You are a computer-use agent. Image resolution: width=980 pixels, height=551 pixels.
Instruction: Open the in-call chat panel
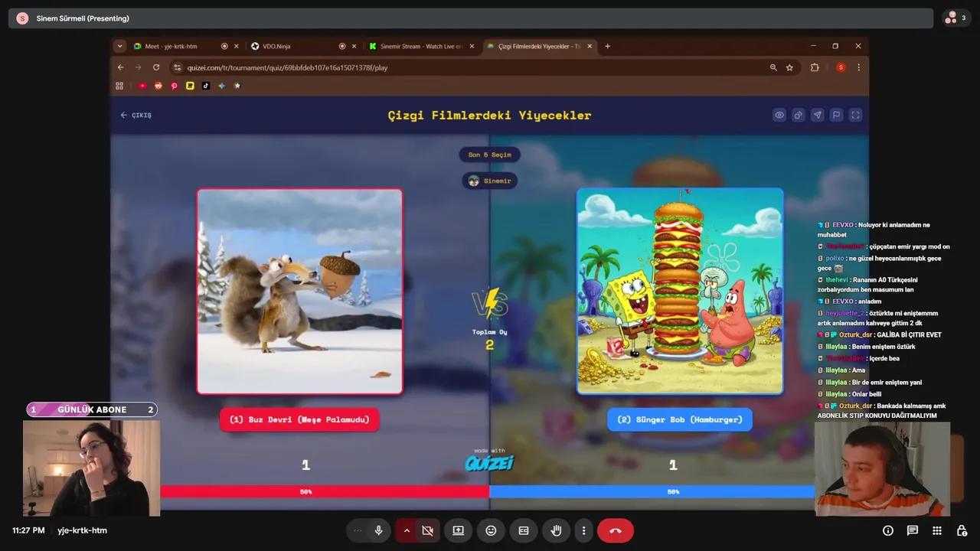pos(913,530)
